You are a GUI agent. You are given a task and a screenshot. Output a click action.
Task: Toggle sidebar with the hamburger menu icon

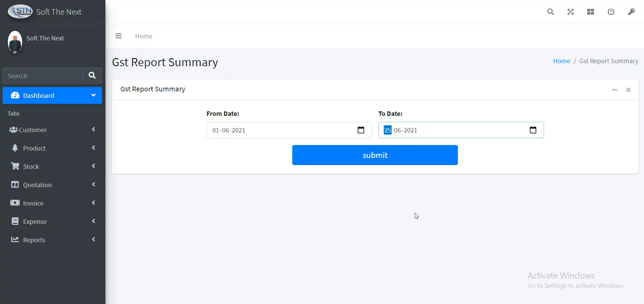118,36
